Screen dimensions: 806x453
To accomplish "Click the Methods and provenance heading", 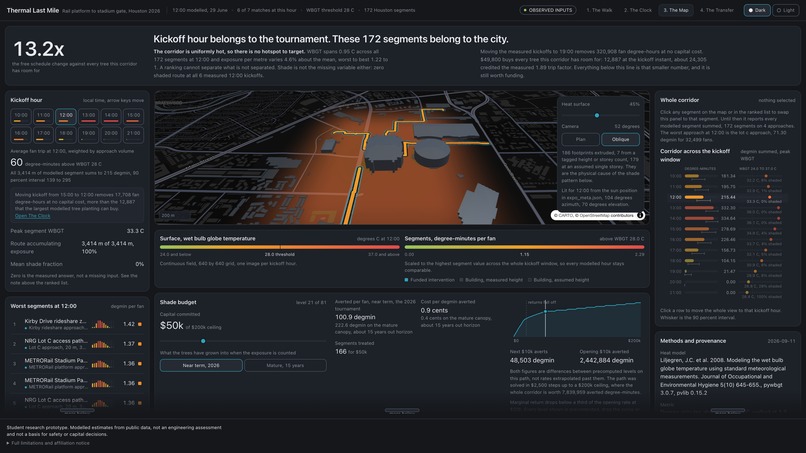I will (x=693, y=341).
